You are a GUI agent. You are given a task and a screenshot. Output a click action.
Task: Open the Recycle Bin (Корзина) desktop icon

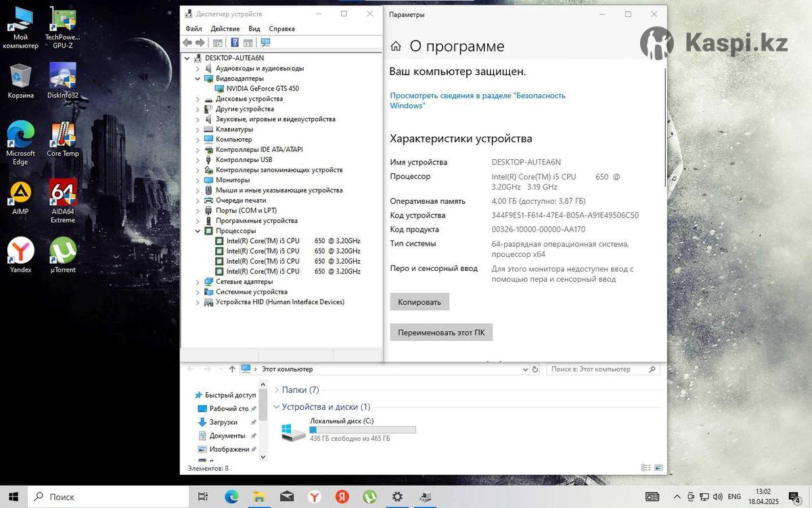click(x=20, y=81)
